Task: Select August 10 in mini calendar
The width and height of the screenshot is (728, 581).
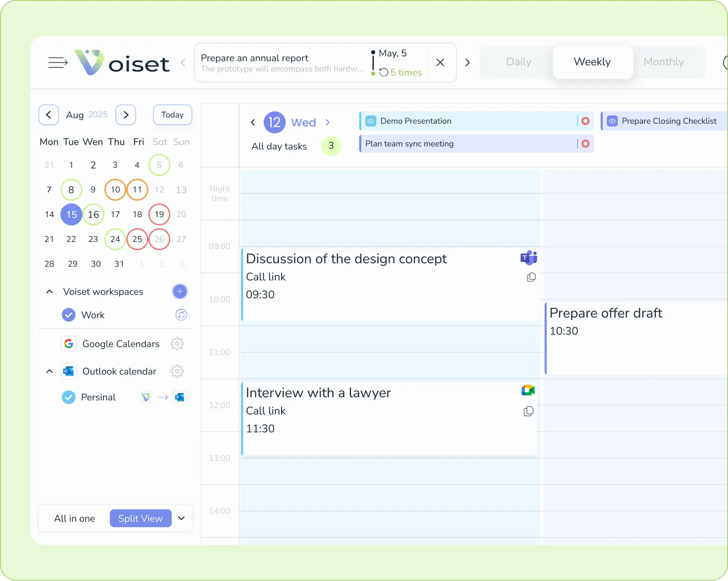Action: 115,190
